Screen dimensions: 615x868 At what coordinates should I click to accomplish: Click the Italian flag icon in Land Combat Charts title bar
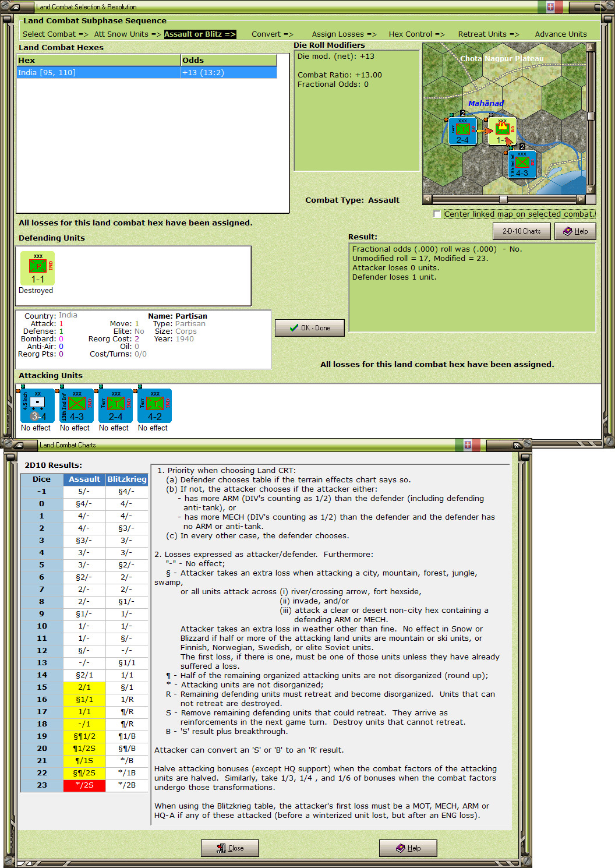coord(468,444)
